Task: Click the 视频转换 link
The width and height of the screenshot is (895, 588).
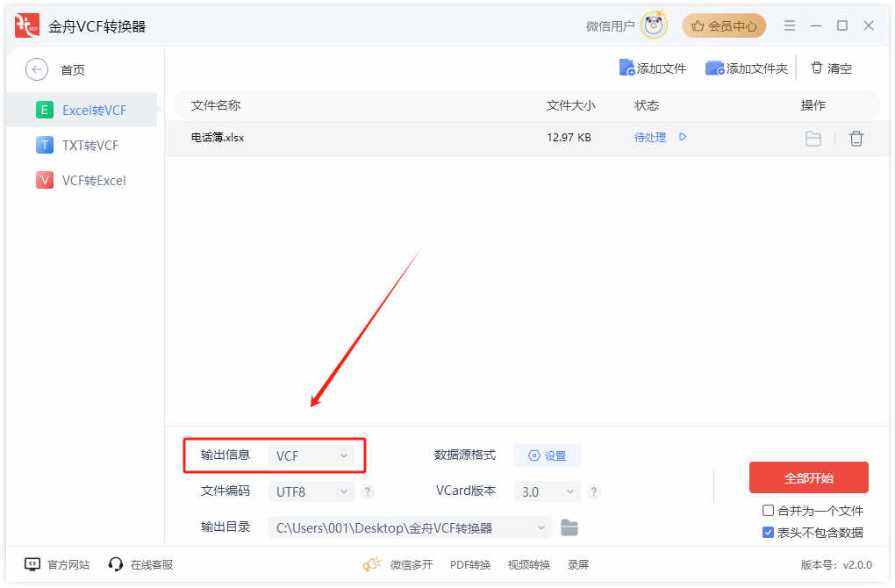Action: [528, 564]
